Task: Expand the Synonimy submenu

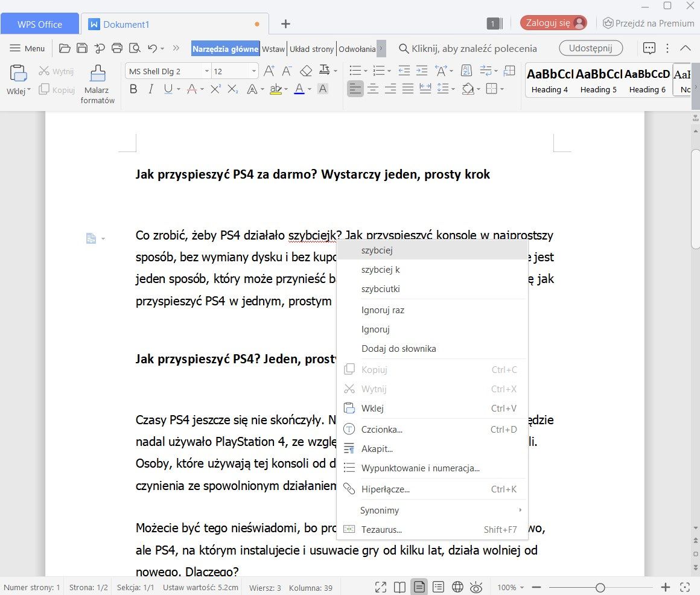Action: [x=431, y=510]
